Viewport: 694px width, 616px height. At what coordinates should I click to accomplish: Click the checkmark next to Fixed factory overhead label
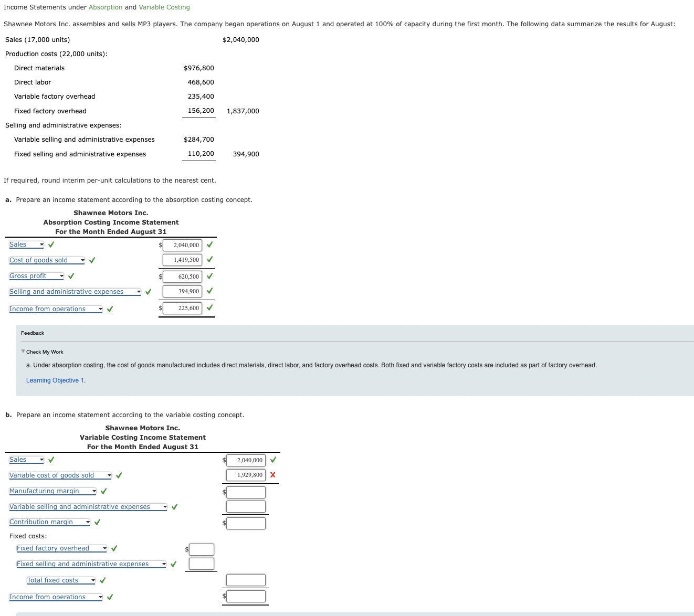click(114, 548)
